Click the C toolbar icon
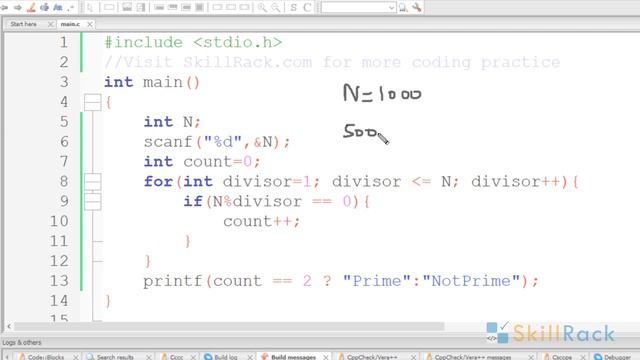 pos(307,7)
